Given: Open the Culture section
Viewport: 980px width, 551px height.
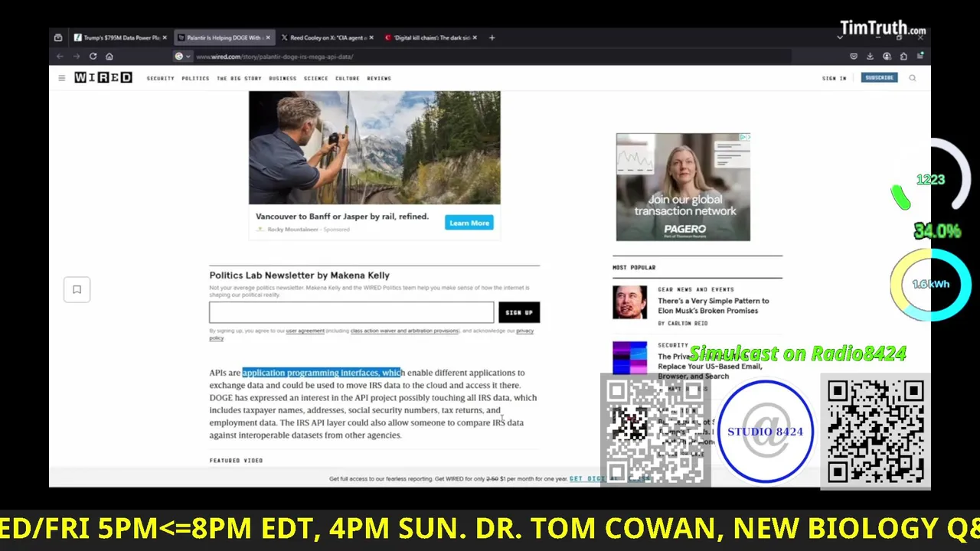Looking at the screenshot, I should (x=347, y=78).
